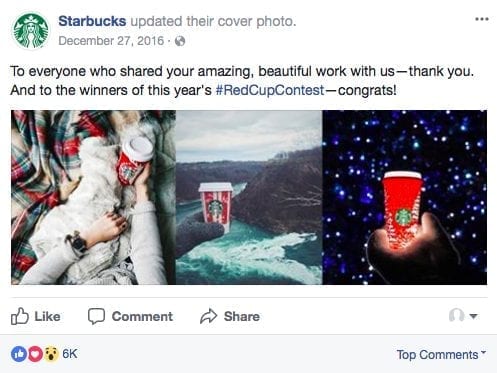
Task: Open the river gorge cup photo
Action: coord(249,197)
